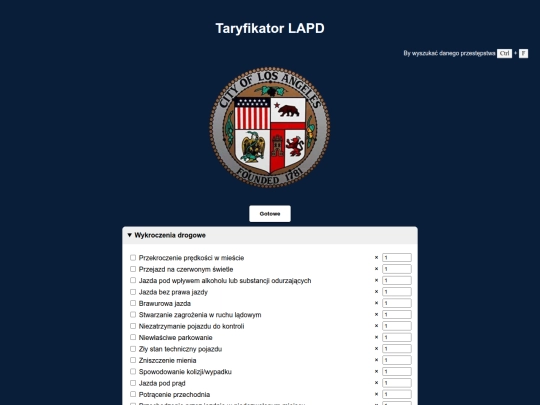This screenshot has height=405, width=540.
Task: Focus quantity field for Potrącenie przechodnia
Action: [397, 394]
